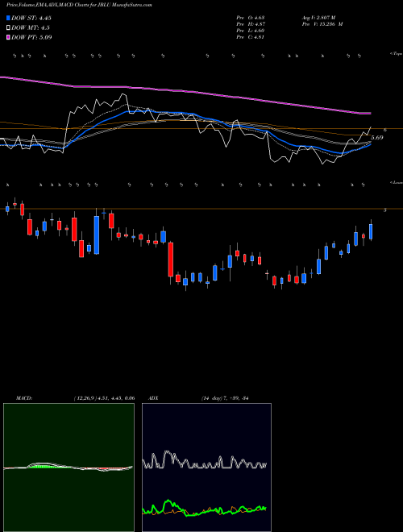Click the last blue candlestick at the far right
403x532 pixels.
click(x=371, y=231)
